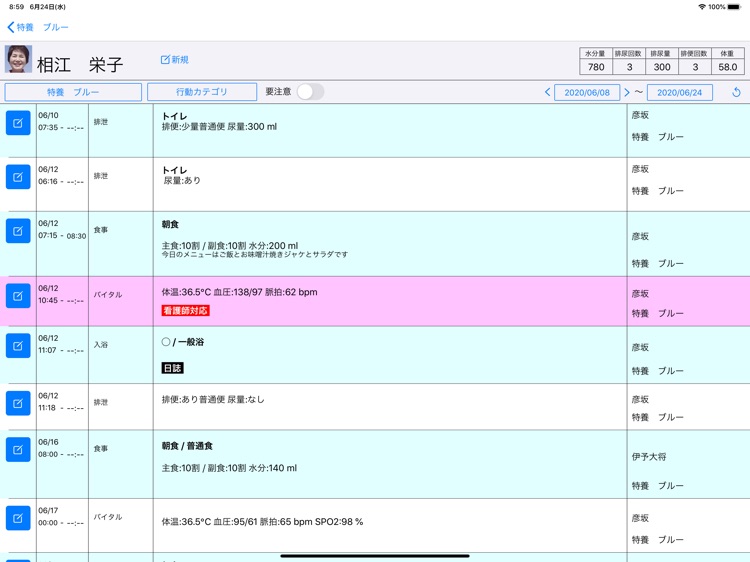This screenshot has width=750, height=562.
Task: Click the バイタル category on 06/12
Action: coord(108,295)
